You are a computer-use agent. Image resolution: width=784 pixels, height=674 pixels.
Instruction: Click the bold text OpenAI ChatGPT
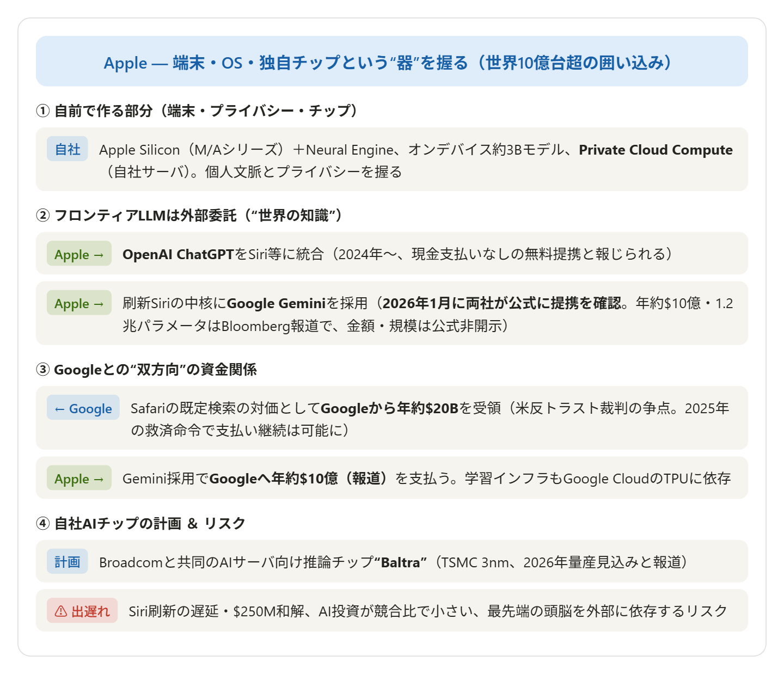178,254
